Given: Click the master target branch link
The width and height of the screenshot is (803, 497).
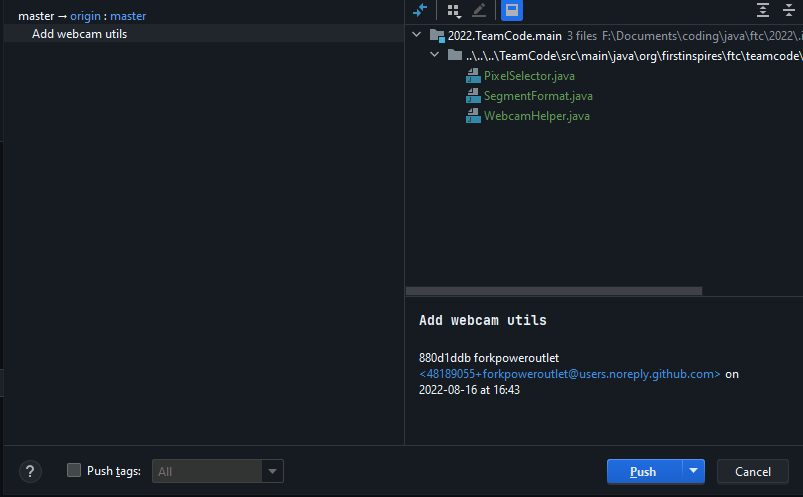Looking at the screenshot, I should (128, 16).
